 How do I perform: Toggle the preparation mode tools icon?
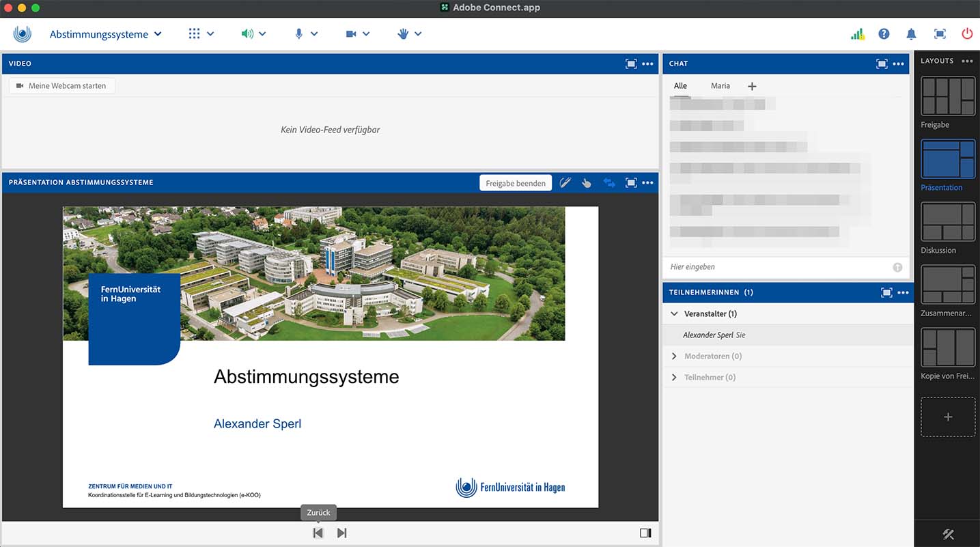[948, 535]
